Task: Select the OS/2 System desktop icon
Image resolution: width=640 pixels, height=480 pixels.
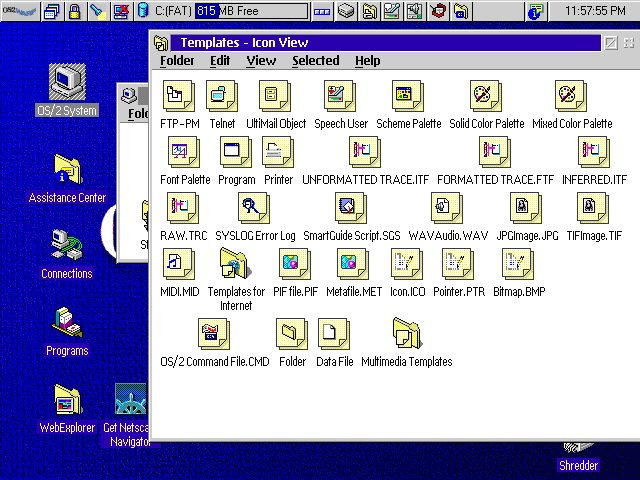Action: 67,82
